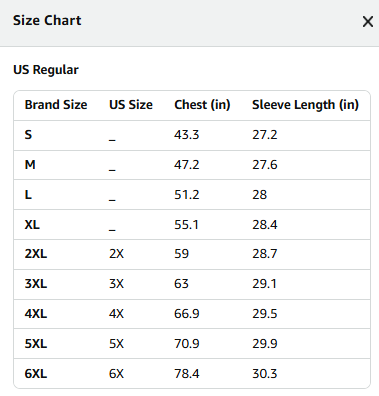Select the S brand size cell

point(28,135)
